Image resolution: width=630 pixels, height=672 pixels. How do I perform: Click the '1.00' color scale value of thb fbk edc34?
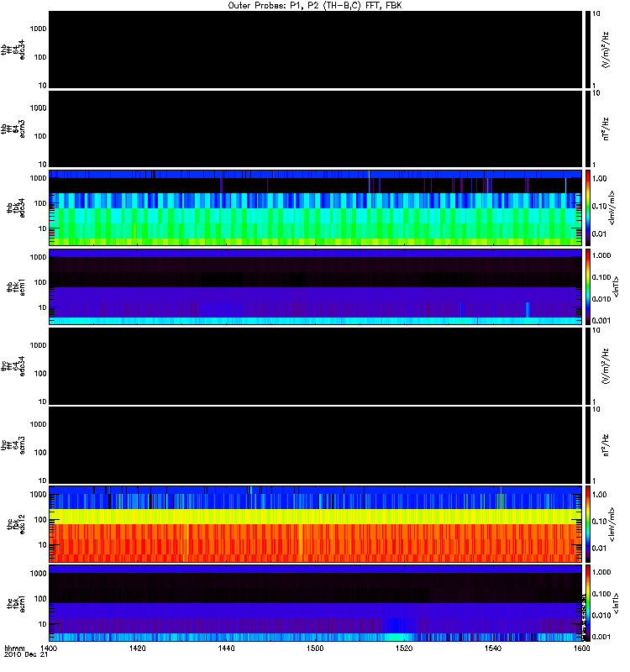pos(600,179)
